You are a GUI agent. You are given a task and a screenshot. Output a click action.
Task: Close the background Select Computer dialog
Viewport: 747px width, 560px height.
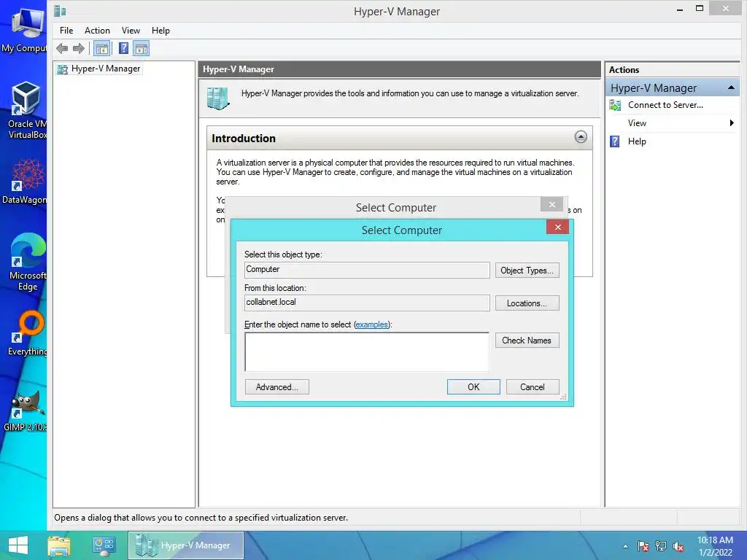click(551, 204)
